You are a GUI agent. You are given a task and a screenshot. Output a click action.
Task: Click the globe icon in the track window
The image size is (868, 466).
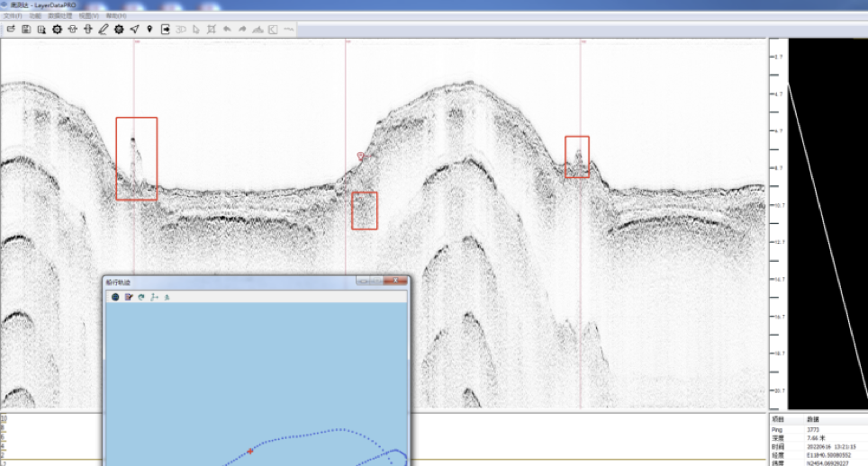point(115,296)
